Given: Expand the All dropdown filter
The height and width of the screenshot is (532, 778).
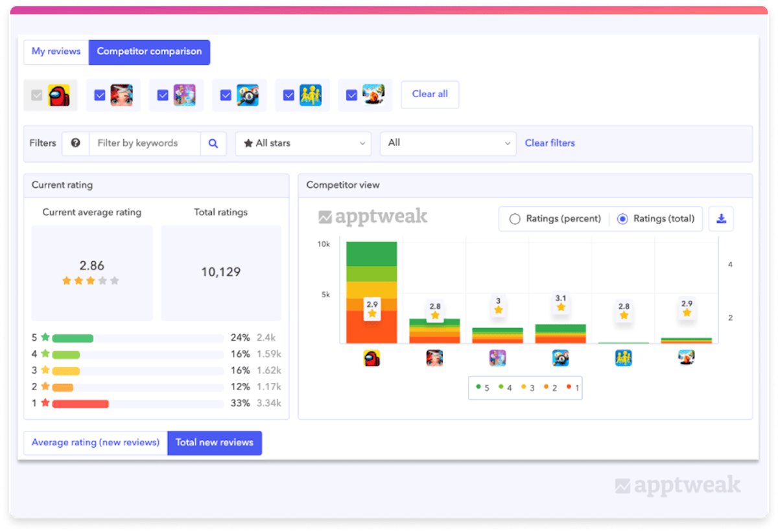Looking at the screenshot, I should point(448,143).
